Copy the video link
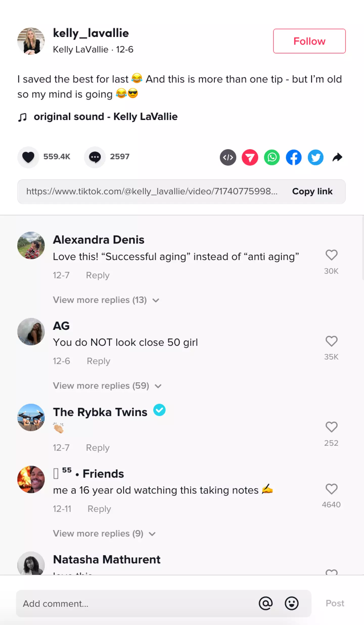The image size is (364, 625). tap(312, 191)
